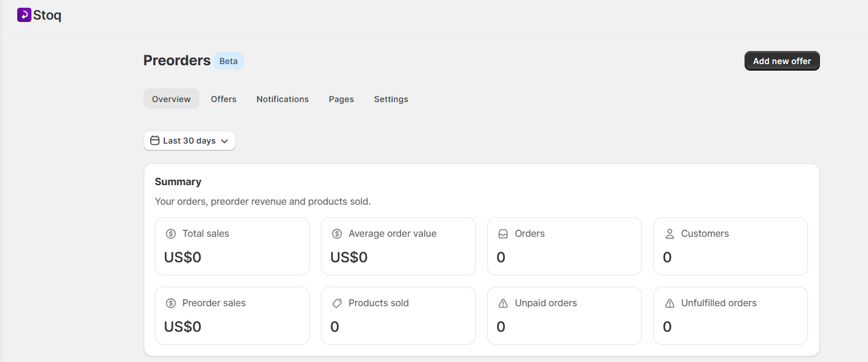Click the alert icon on Unfulfilled orders card
The image size is (868, 362).
click(670, 303)
